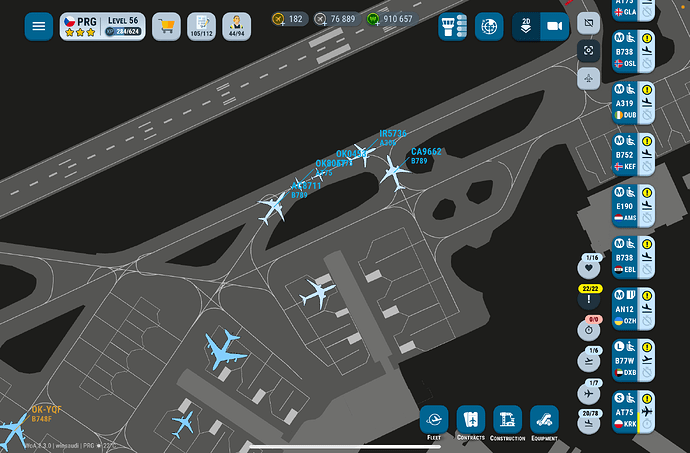The width and height of the screenshot is (690, 453).
Task: Click the timer icon on the E190 AMS card
Action: [x=646, y=218]
